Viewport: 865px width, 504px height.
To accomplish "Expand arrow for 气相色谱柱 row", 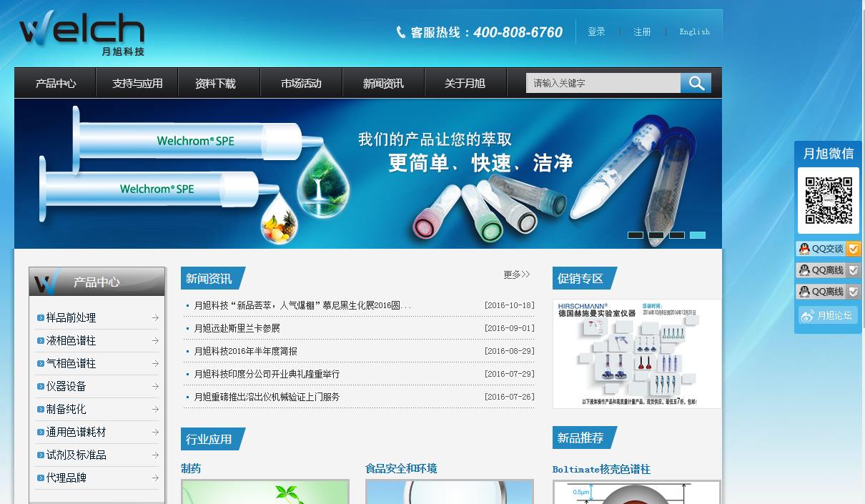I will [x=155, y=363].
